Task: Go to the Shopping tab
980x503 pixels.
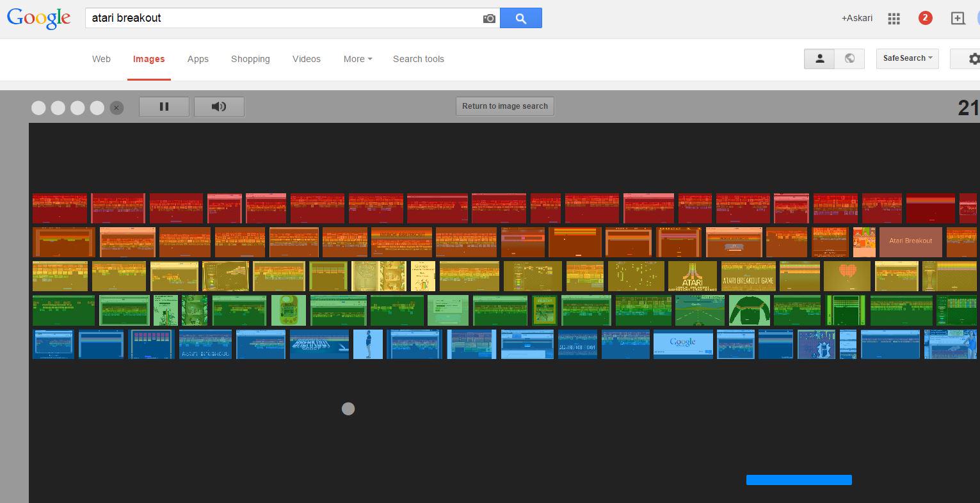Action: (x=250, y=59)
